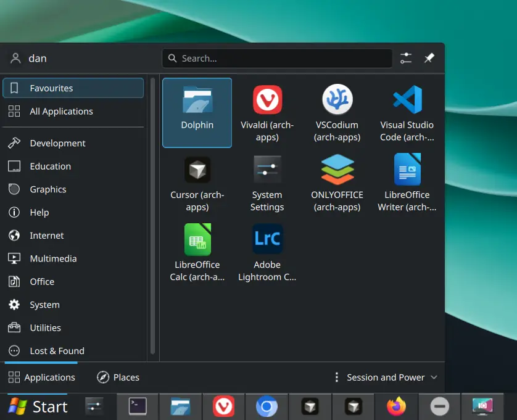Expand the Session and Power menu
This screenshot has height=420, width=517.
click(x=386, y=377)
